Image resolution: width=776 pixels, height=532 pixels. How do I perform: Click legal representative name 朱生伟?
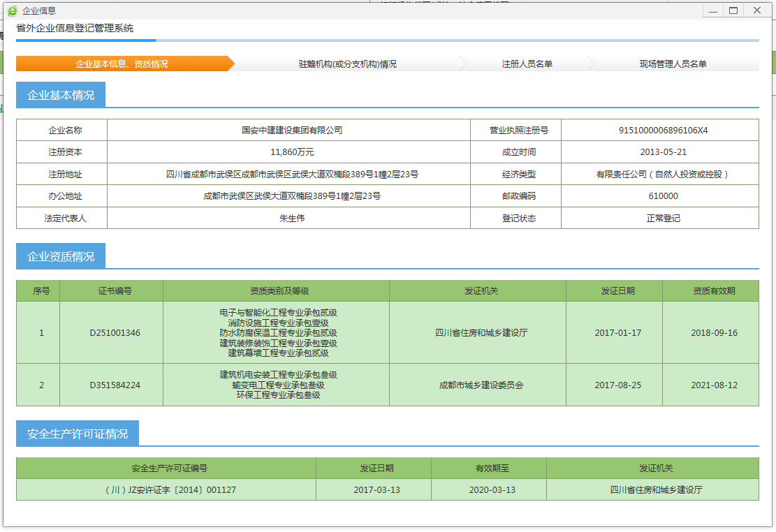[292, 218]
